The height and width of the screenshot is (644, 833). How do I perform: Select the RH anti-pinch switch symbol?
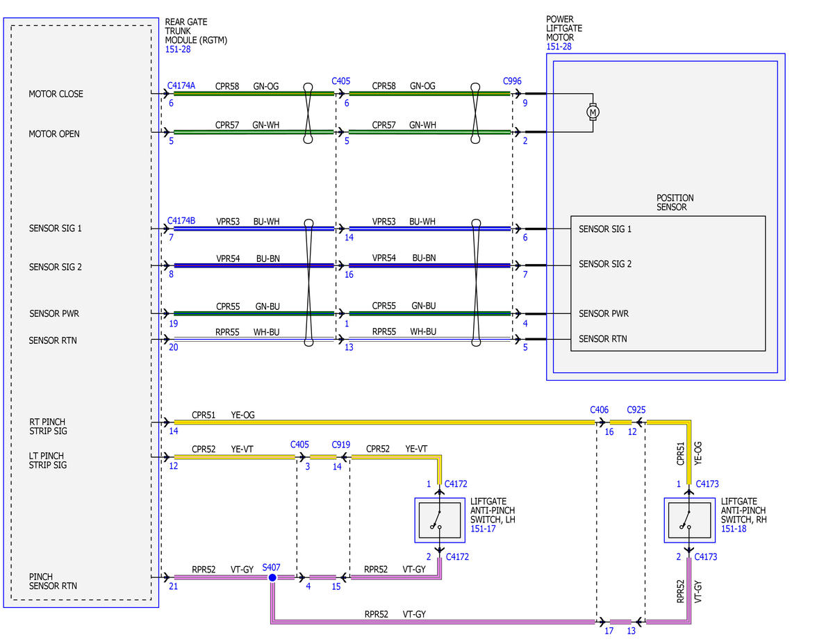click(x=690, y=520)
